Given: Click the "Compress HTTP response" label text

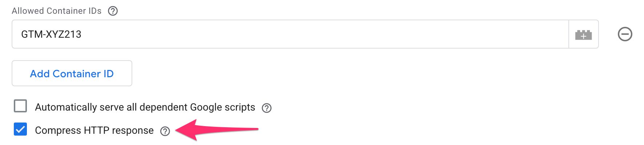Looking at the screenshot, I should coord(94,130).
